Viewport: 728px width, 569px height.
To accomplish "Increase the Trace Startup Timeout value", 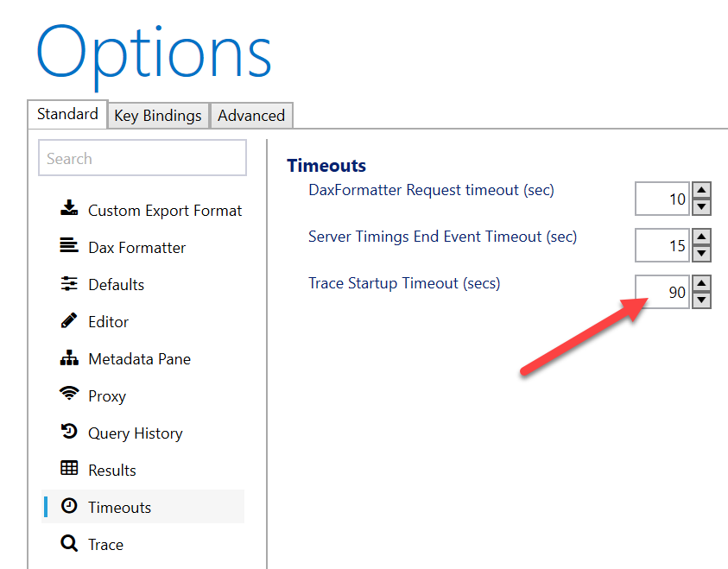I will pyautogui.click(x=700, y=284).
